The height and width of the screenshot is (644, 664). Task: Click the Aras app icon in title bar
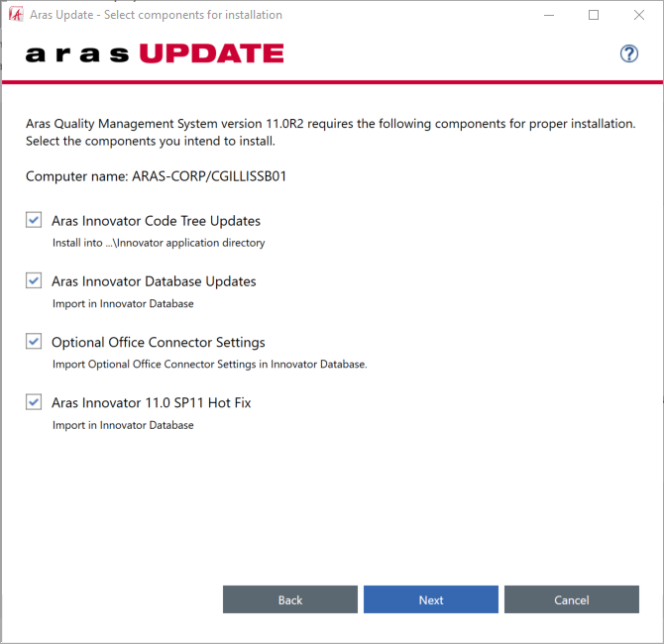point(16,15)
